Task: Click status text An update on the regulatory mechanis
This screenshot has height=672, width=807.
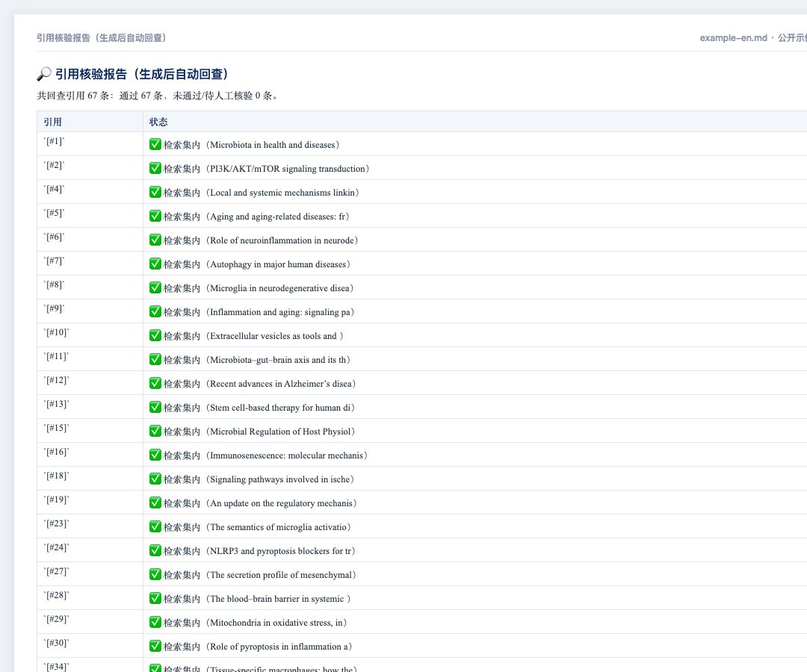Action: coord(281,503)
